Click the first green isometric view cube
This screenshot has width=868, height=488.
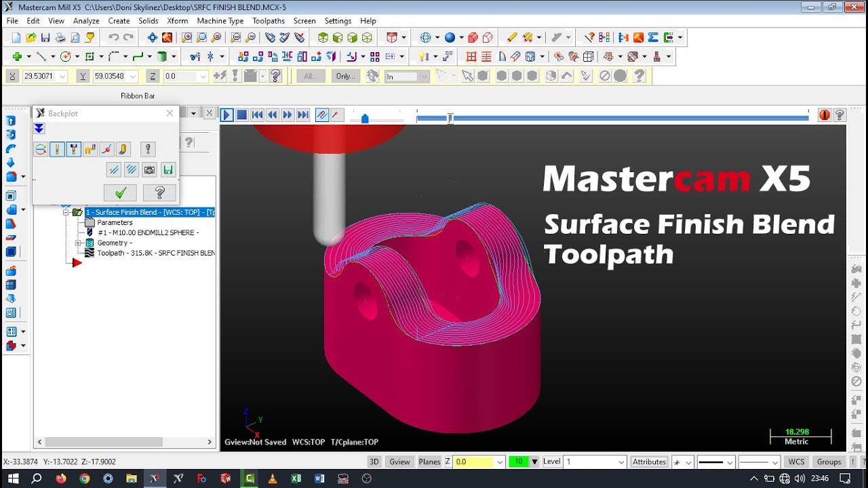coord(323,38)
